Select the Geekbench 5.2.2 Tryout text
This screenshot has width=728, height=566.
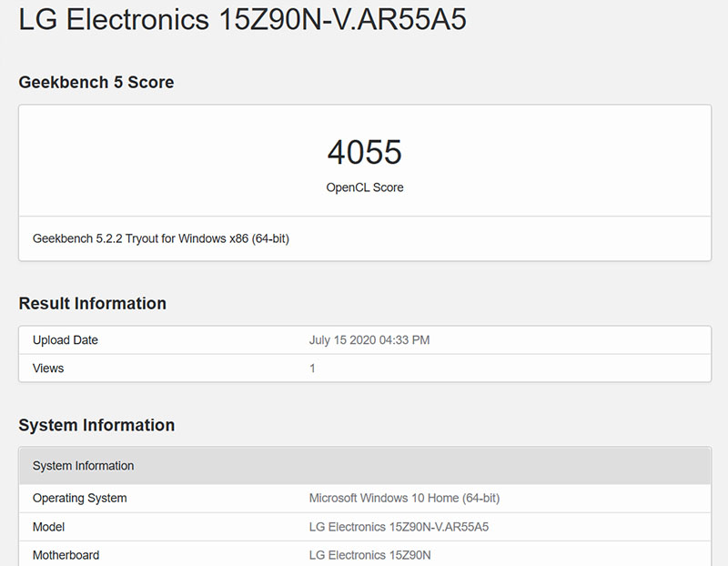coord(162,238)
